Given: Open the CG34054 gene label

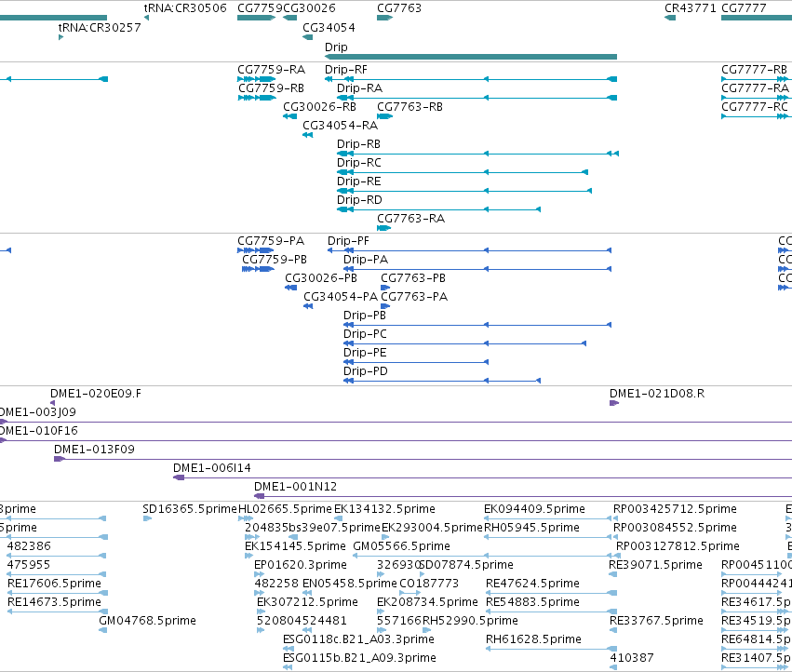Looking at the screenshot, I should [329, 28].
